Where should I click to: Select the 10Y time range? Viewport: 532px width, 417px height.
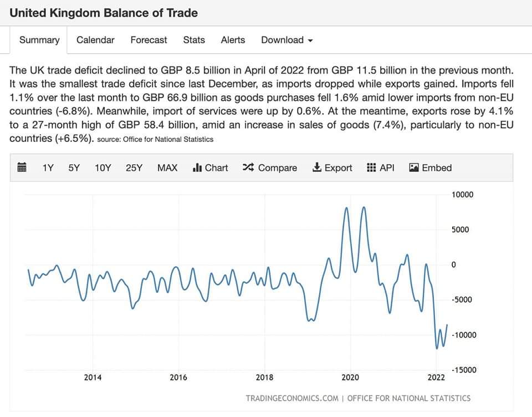(103, 168)
